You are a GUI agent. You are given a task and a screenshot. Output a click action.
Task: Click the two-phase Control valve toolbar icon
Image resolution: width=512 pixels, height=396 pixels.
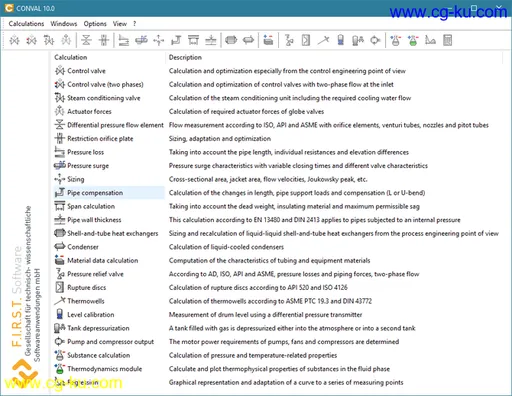click(x=32, y=40)
